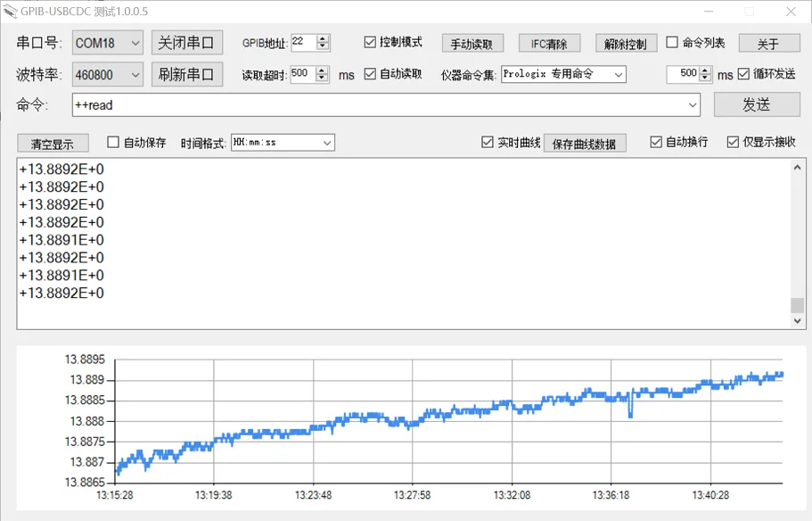Click the 刷新串口 button

point(187,75)
